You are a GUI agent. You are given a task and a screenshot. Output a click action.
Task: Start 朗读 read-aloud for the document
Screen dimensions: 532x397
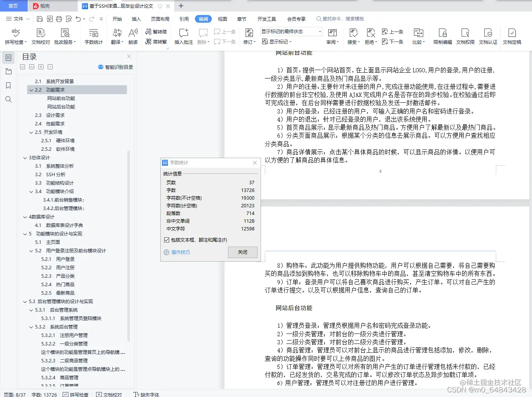pyautogui.click(x=133, y=37)
